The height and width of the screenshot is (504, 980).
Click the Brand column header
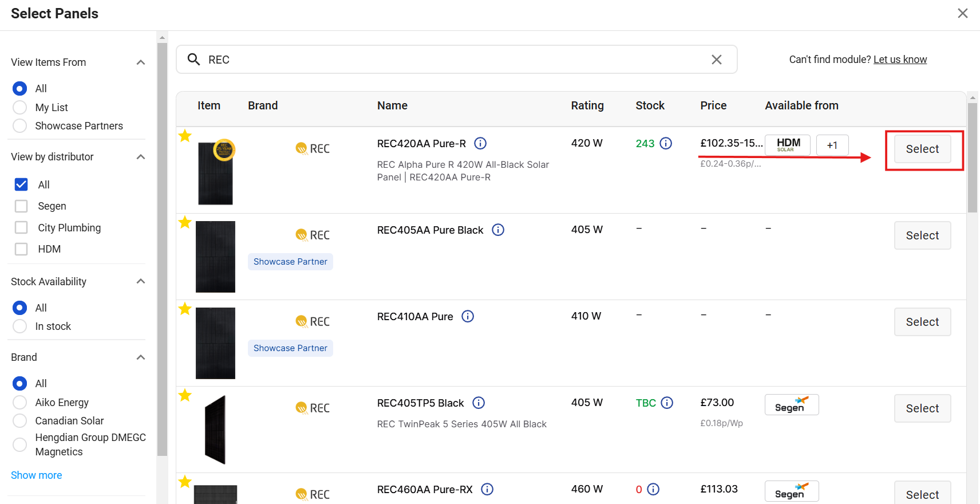pyautogui.click(x=263, y=105)
